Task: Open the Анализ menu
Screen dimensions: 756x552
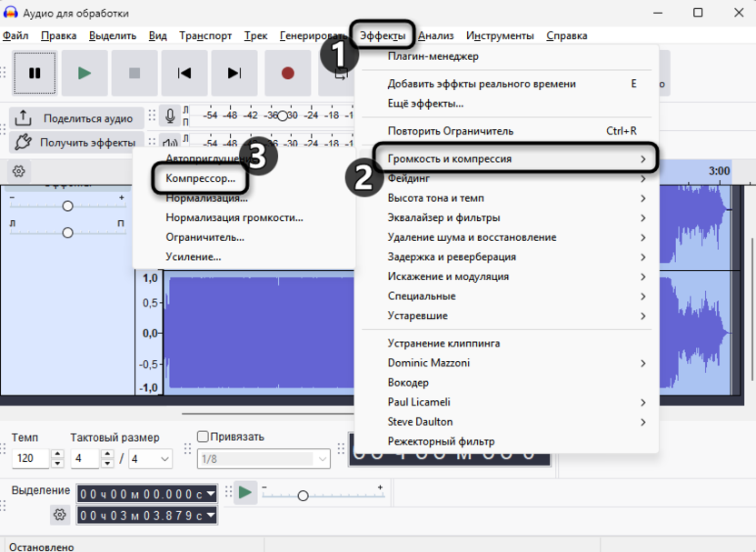Action: [438, 35]
